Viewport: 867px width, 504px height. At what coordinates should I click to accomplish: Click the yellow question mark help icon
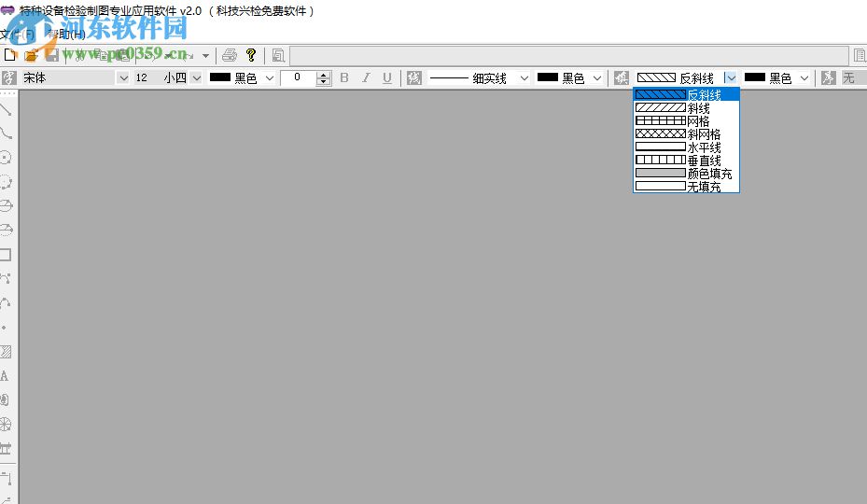251,55
